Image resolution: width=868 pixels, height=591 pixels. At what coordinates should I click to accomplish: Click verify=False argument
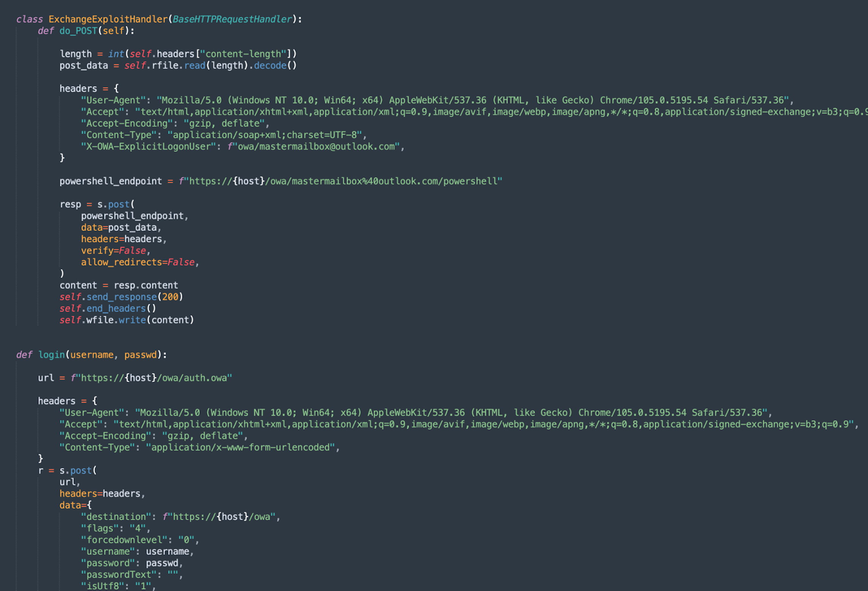(113, 251)
